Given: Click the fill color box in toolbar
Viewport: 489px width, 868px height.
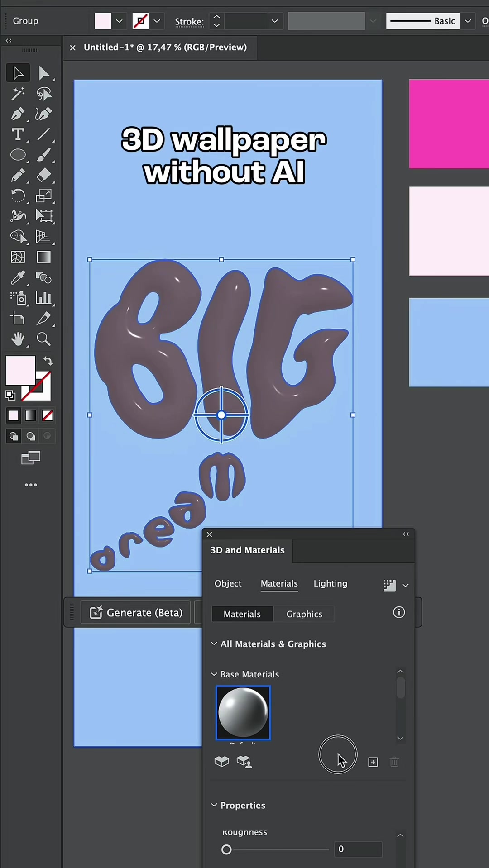Looking at the screenshot, I should coord(20,371).
